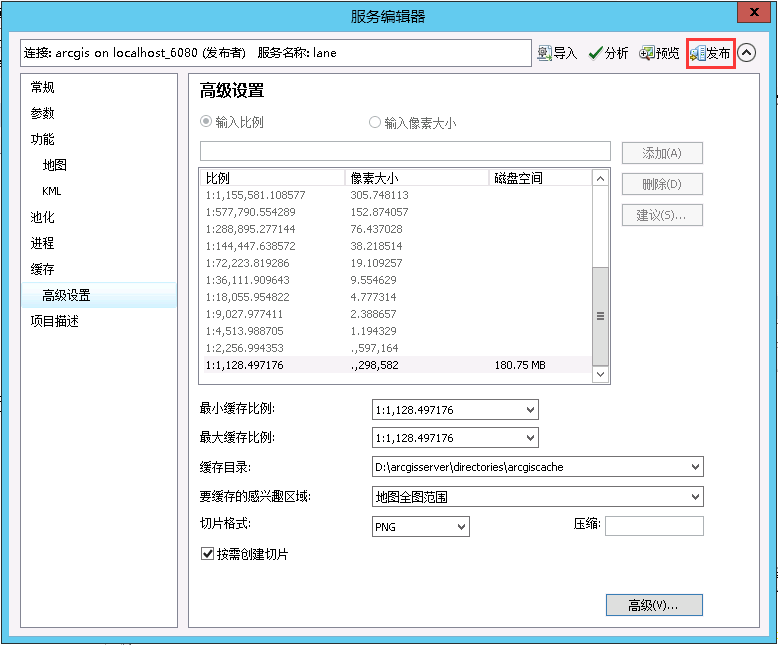Open the 进程 page in sidebar
The height and width of the screenshot is (645, 778).
pyautogui.click(x=43, y=243)
